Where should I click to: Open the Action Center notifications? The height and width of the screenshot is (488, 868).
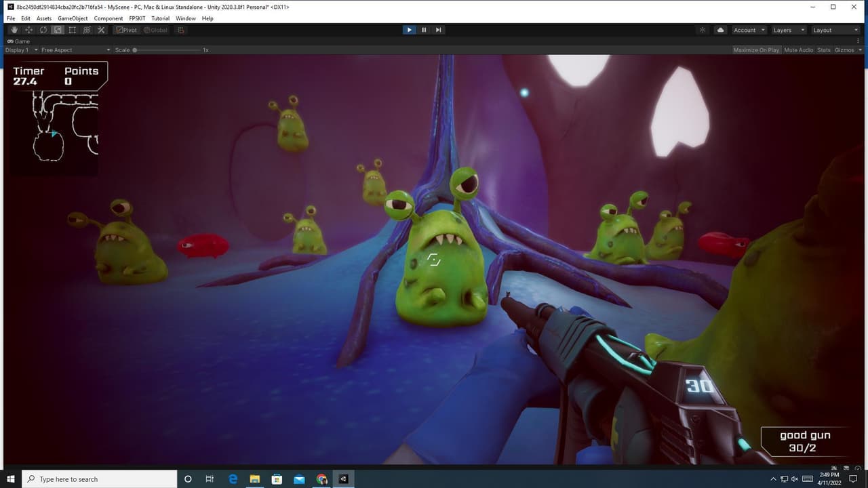tap(853, 479)
